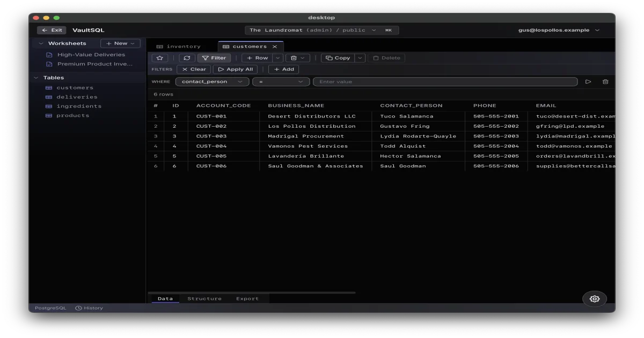This screenshot has width=644, height=338.
Task: Switch to the Structure tab
Action: 204,299
